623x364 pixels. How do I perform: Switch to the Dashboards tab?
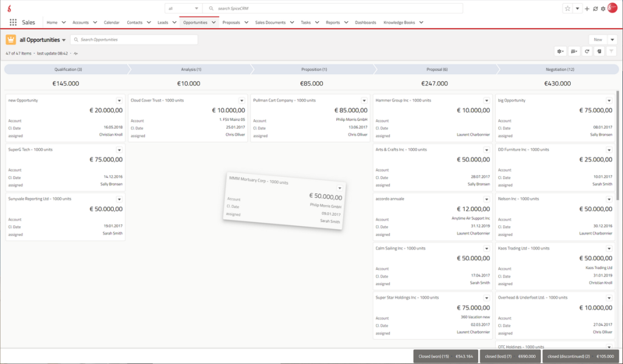(365, 22)
